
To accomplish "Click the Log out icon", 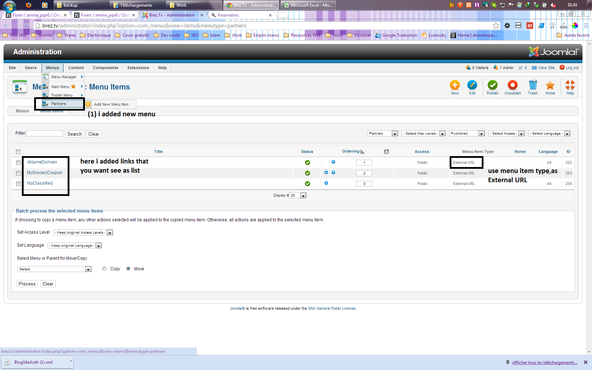I will 562,68.
